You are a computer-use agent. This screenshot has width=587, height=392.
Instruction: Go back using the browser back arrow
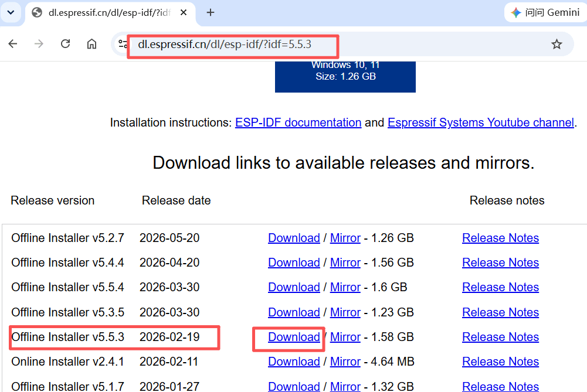[13, 44]
